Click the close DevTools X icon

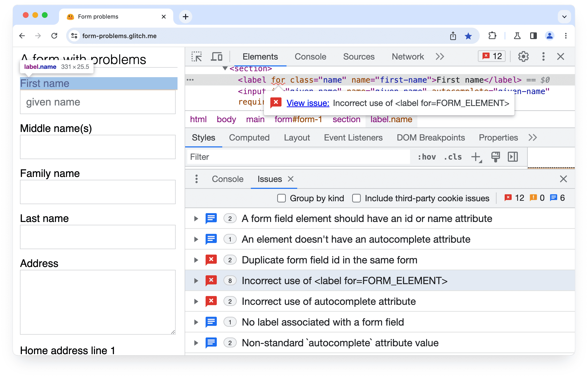pyautogui.click(x=561, y=57)
